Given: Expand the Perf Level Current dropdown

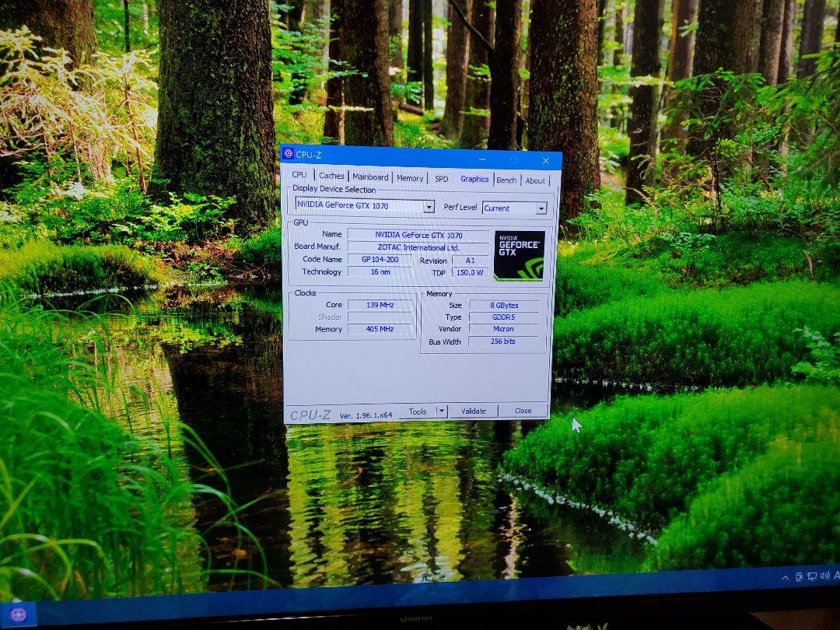Looking at the screenshot, I should click(541, 208).
